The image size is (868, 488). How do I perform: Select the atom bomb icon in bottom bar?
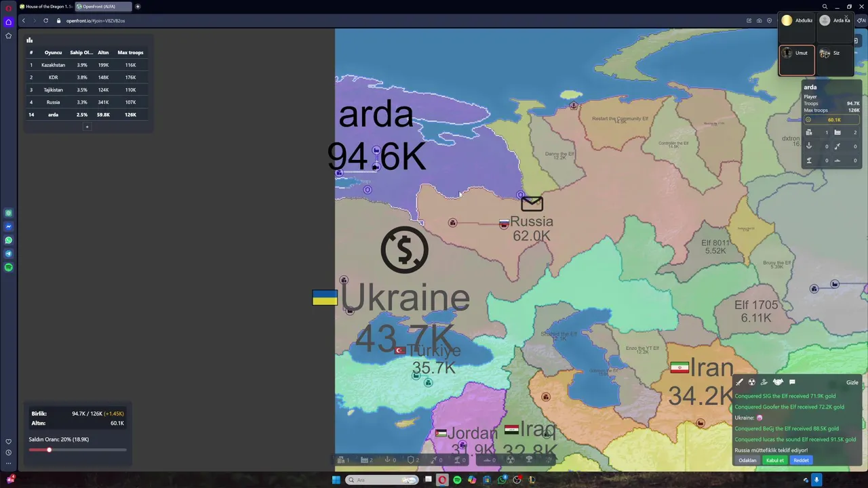[x=511, y=460]
